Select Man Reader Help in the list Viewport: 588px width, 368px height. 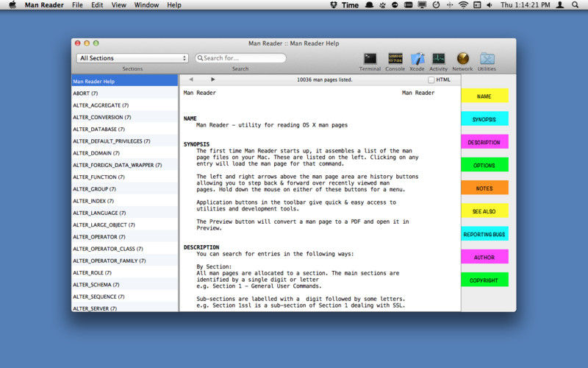pyautogui.click(x=124, y=81)
